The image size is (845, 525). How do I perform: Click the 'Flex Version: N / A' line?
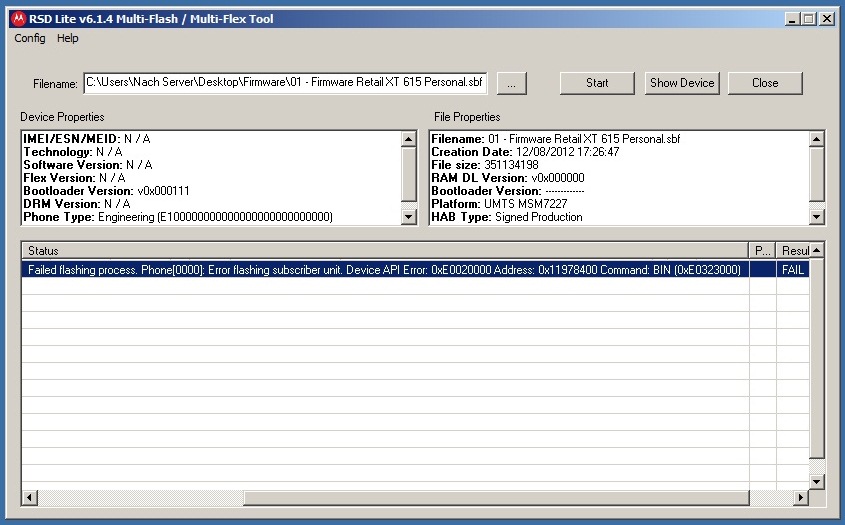[74, 177]
